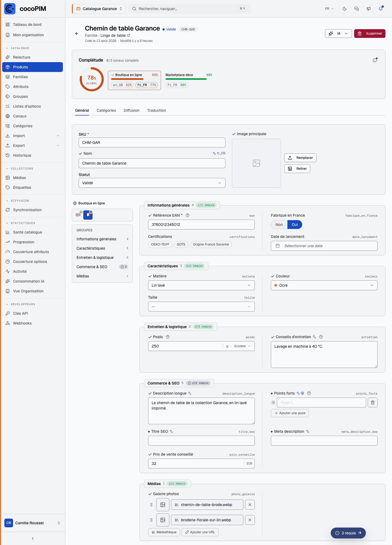Click the help icon next to Référence EAN

(188, 215)
